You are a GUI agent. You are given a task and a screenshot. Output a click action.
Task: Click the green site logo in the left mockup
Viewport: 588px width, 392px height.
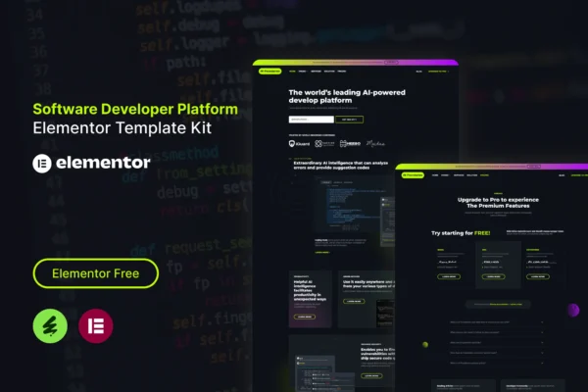[x=270, y=71]
